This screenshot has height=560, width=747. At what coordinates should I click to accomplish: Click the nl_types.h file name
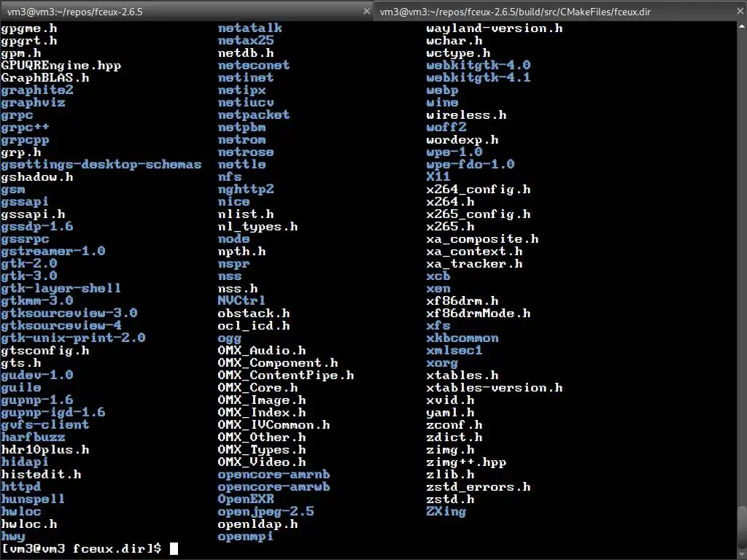tap(258, 226)
